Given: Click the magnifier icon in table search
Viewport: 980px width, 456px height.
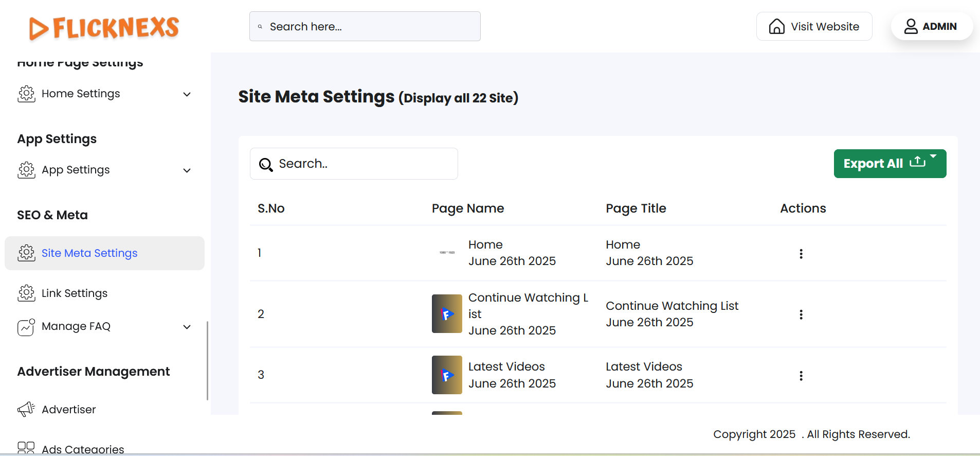Looking at the screenshot, I should point(266,164).
